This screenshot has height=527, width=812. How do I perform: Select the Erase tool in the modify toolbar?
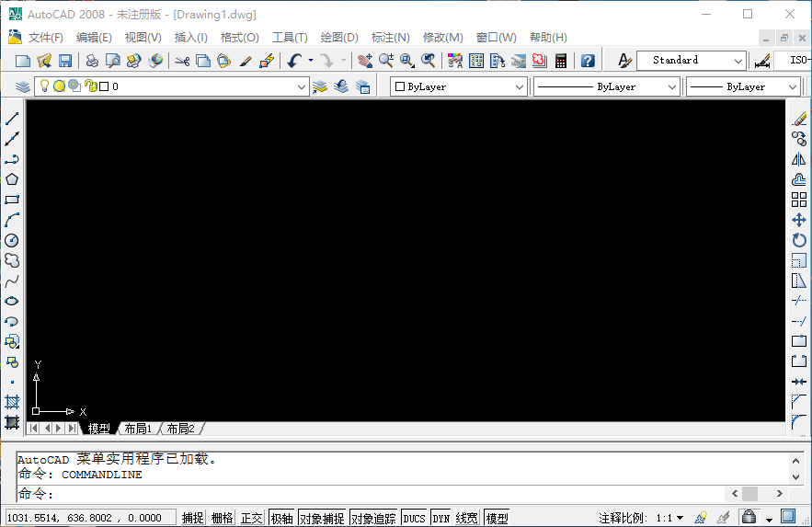[799, 119]
